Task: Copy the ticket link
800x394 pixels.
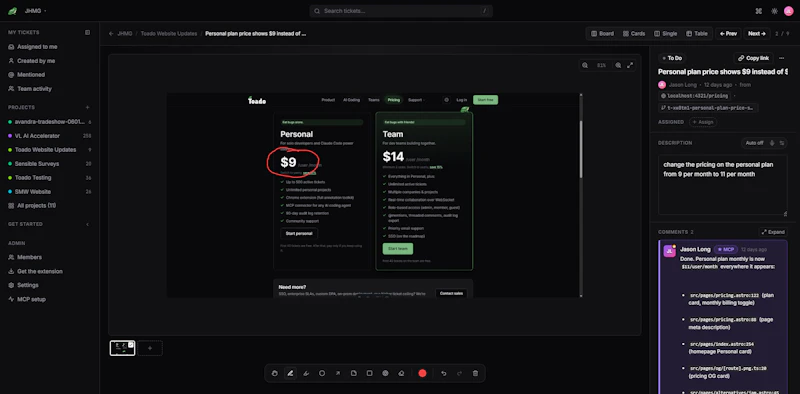Action: pyautogui.click(x=754, y=58)
